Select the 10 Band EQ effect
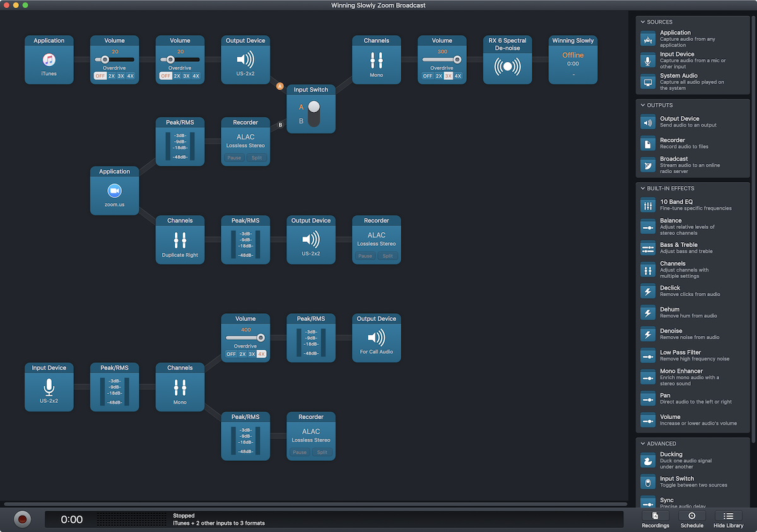The width and height of the screenshot is (757, 532). pos(692,205)
